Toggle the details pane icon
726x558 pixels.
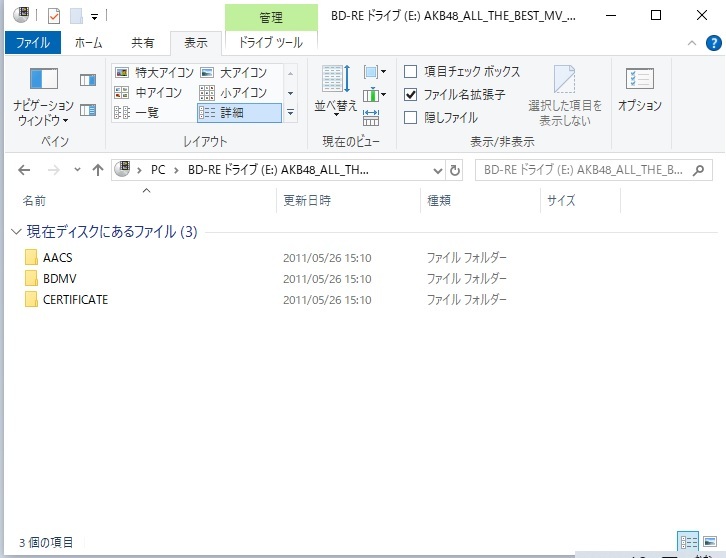(88, 110)
